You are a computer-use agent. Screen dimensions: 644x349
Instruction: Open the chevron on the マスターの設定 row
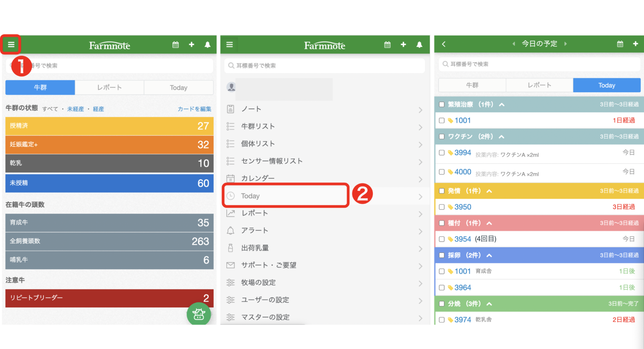421,318
